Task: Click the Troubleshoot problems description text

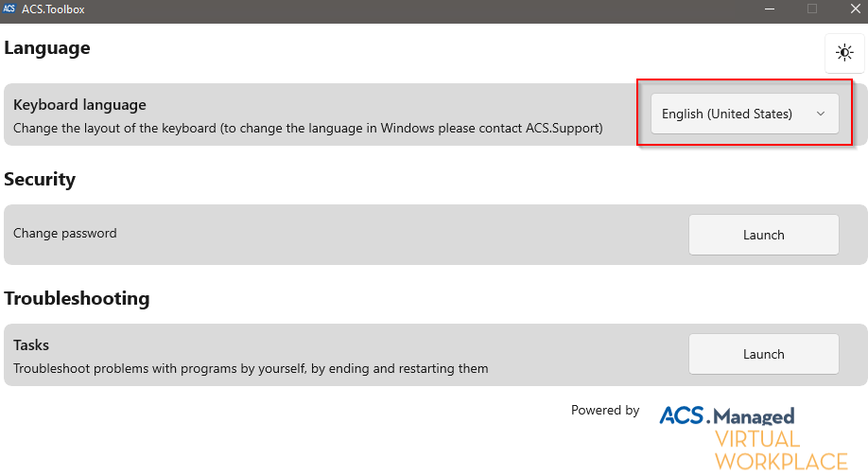Action: click(251, 368)
